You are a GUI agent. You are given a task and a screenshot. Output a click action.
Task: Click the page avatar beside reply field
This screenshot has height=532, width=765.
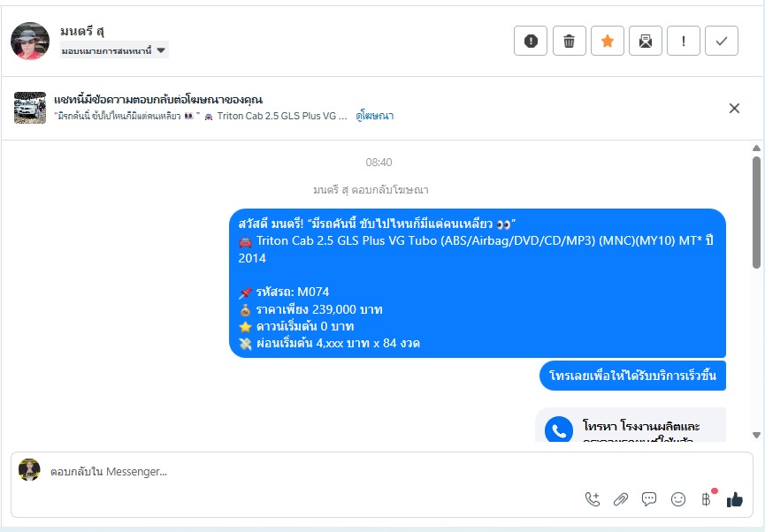[29, 469]
